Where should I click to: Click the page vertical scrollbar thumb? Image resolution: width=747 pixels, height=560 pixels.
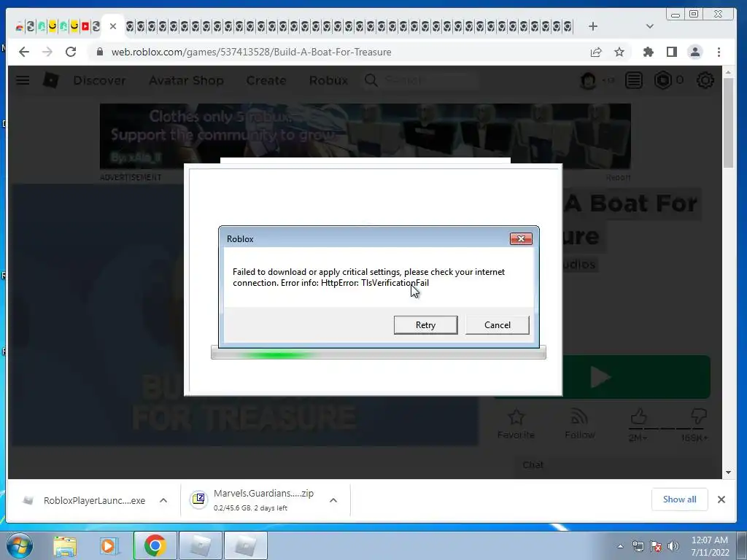(728, 122)
